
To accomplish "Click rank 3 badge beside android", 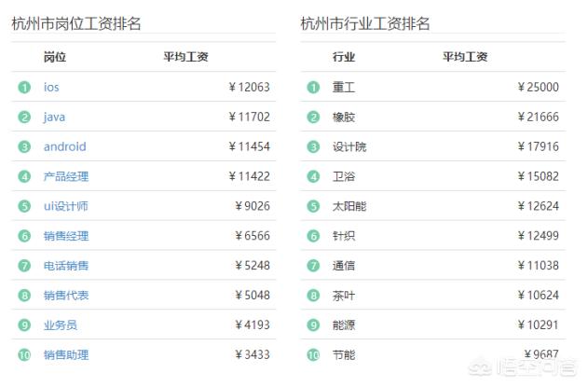I will (x=24, y=146).
